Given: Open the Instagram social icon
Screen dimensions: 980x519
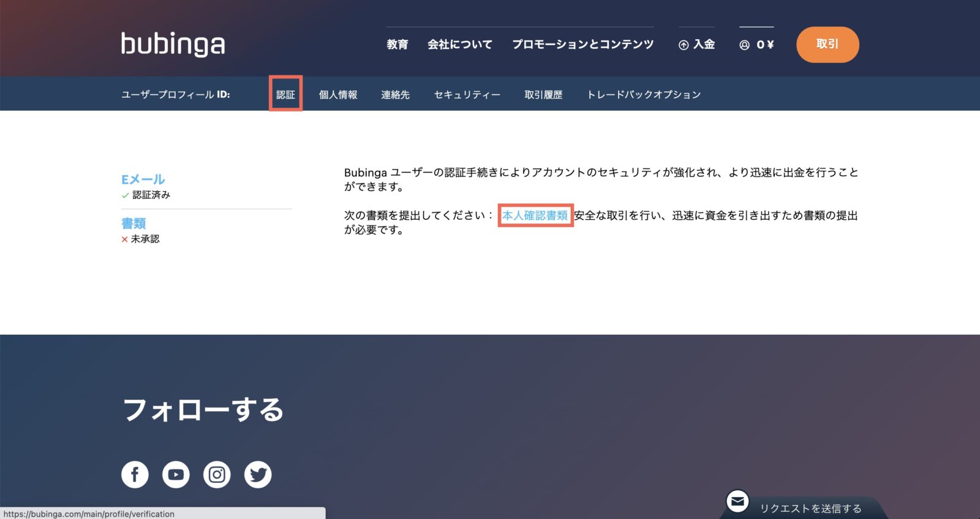Looking at the screenshot, I should (x=217, y=474).
